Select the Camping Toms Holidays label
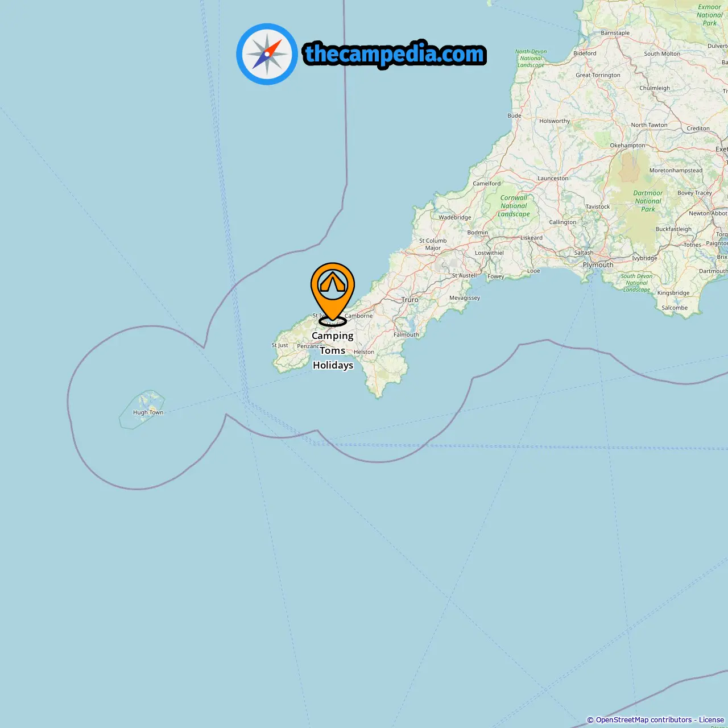This screenshot has height=728, width=728. pos(333,350)
